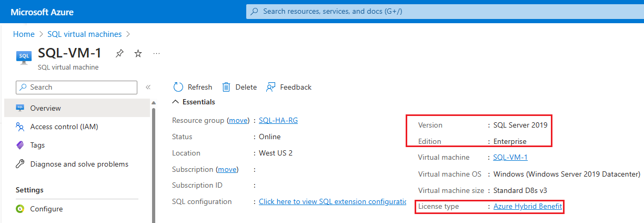Click the Refresh button label

(x=200, y=87)
